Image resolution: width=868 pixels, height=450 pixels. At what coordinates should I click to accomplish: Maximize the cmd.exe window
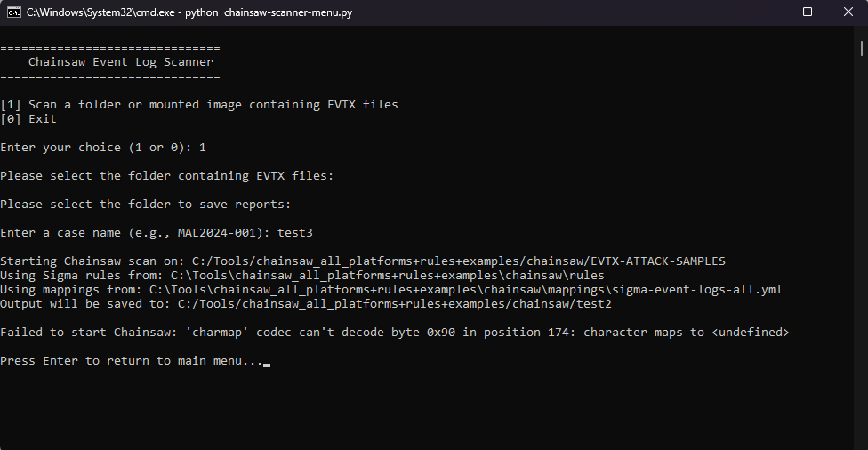[x=808, y=12]
